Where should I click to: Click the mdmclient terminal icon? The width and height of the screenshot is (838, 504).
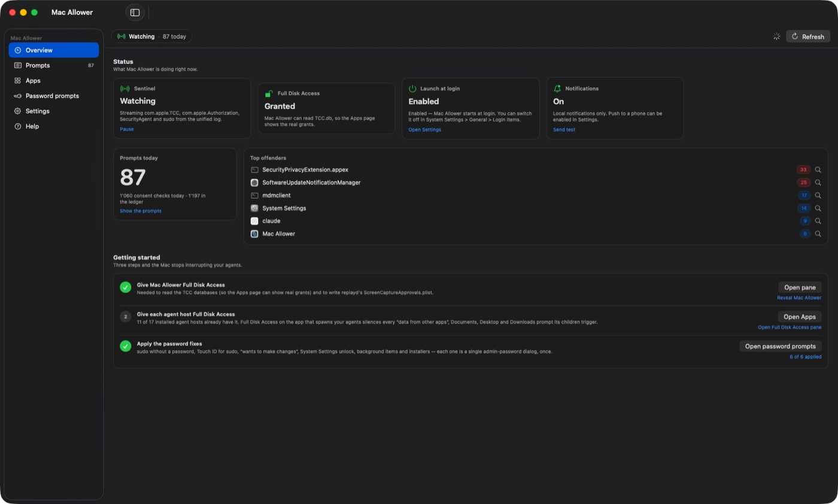tap(254, 196)
